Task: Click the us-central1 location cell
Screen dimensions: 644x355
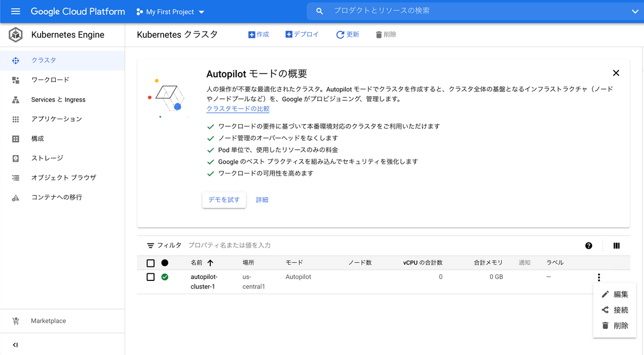Action: 254,282
